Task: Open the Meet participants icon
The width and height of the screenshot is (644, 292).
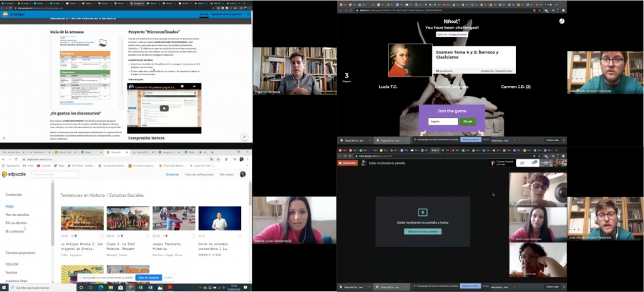Action: [x=522, y=163]
